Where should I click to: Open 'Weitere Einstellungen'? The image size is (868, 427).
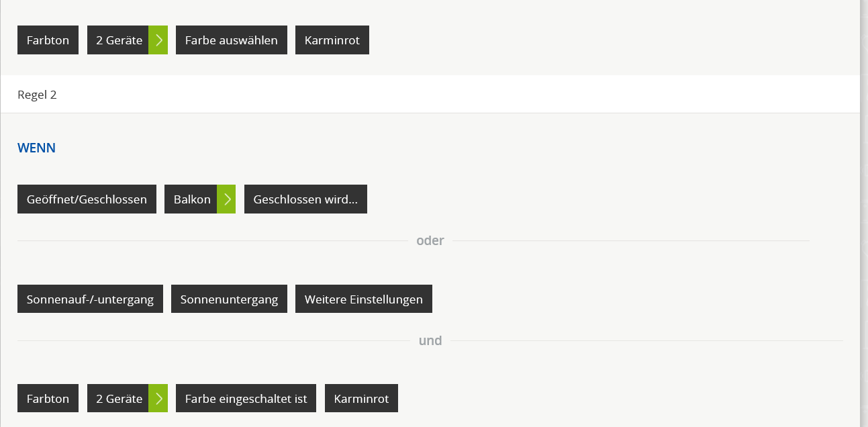pyautogui.click(x=364, y=299)
